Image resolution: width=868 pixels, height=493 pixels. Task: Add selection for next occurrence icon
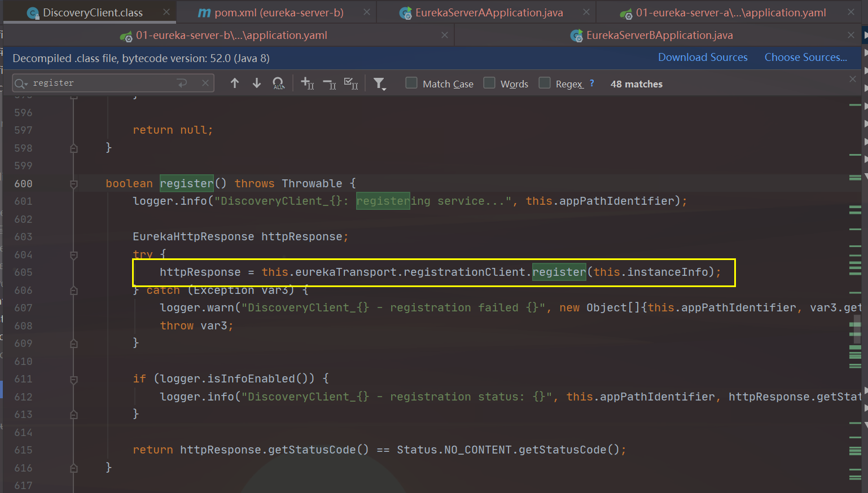[307, 83]
